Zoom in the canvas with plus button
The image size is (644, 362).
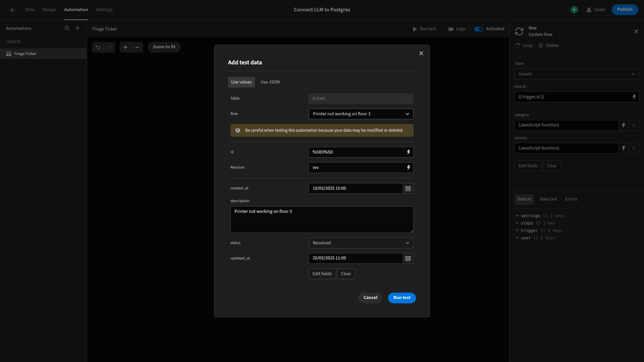coord(125,47)
